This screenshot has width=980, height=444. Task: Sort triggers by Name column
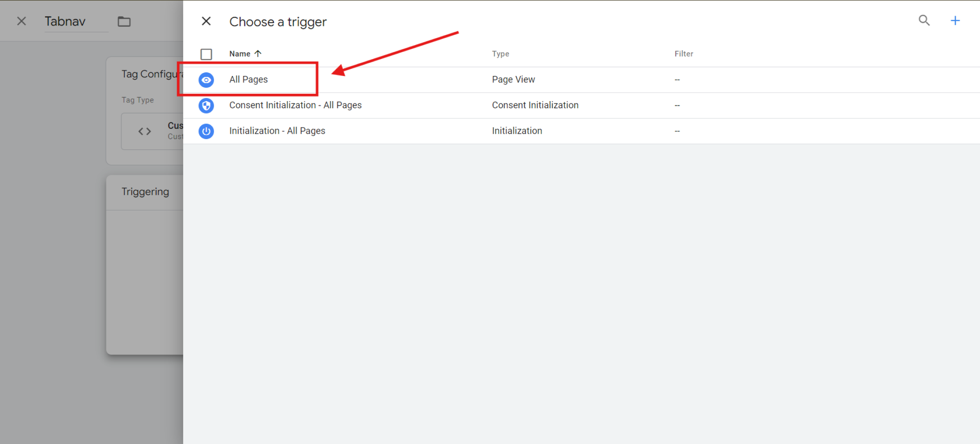click(x=240, y=54)
